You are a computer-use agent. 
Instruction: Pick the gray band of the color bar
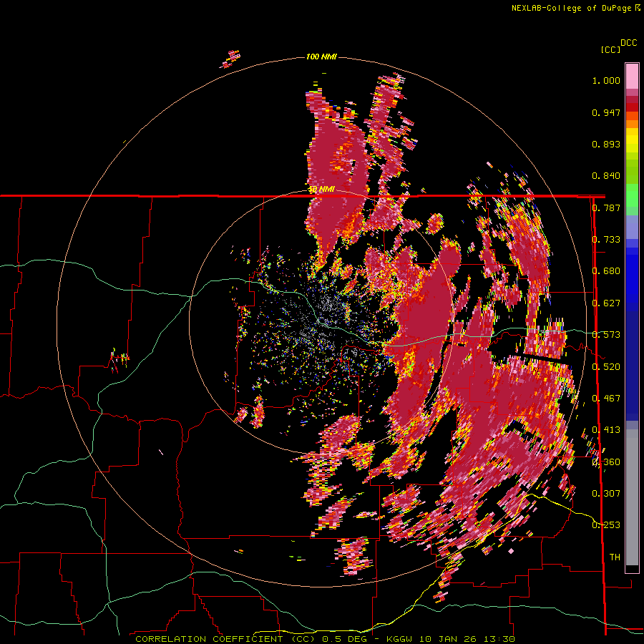tap(632, 497)
